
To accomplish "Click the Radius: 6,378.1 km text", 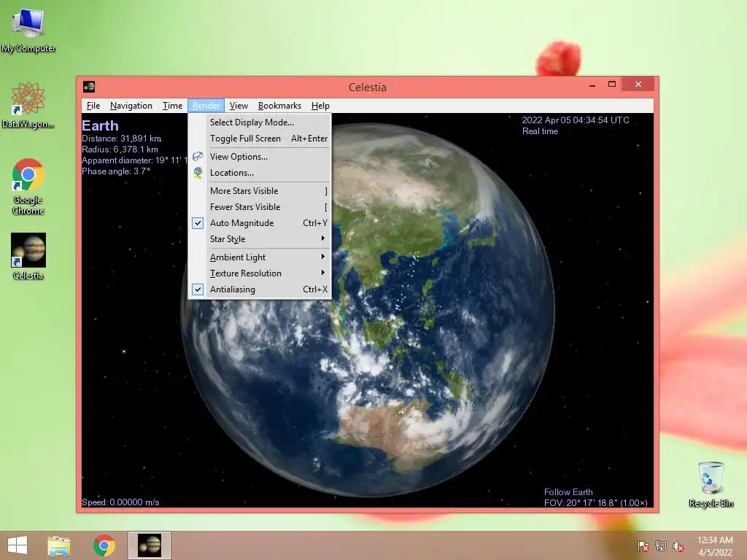I will [120, 149].
